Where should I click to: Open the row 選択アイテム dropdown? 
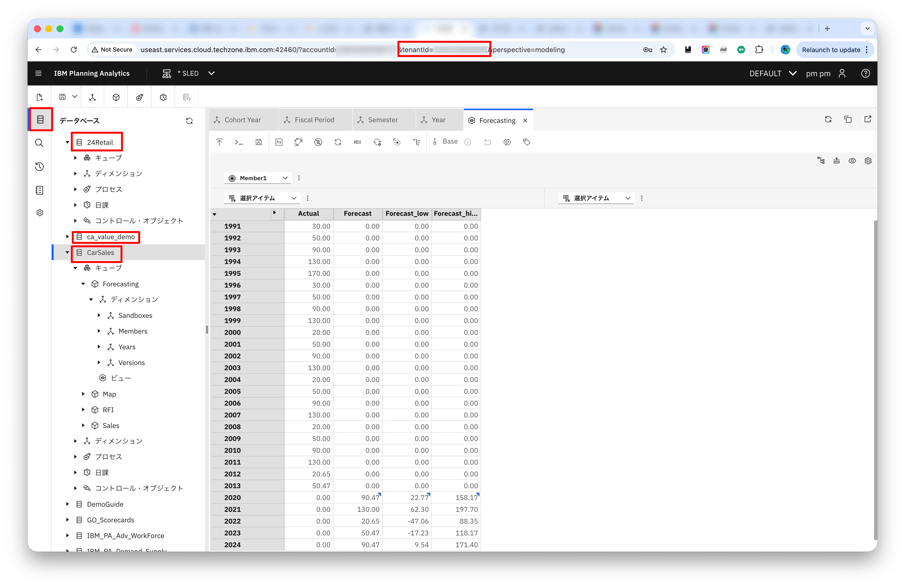(x=262, y=198)
